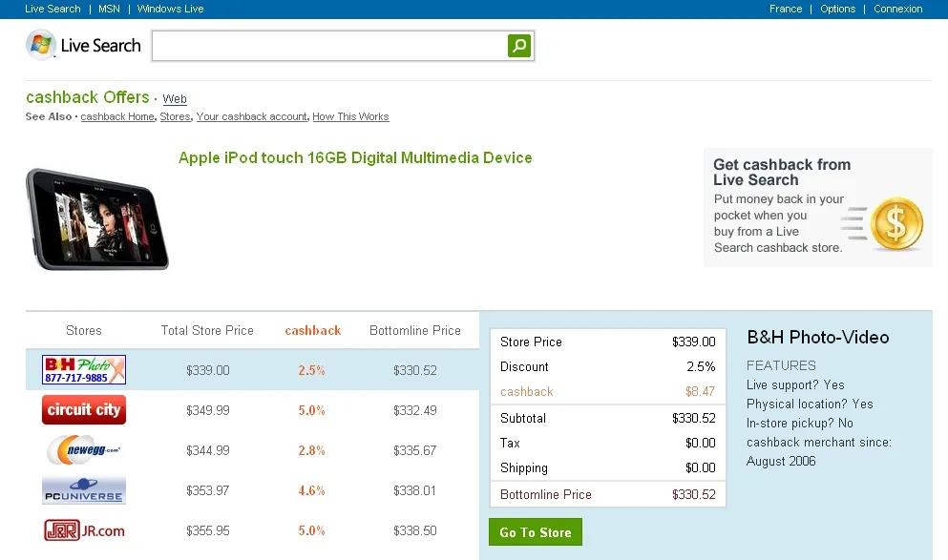Click the Bottomline Price column header
The image size is (948, 560).
415,330
